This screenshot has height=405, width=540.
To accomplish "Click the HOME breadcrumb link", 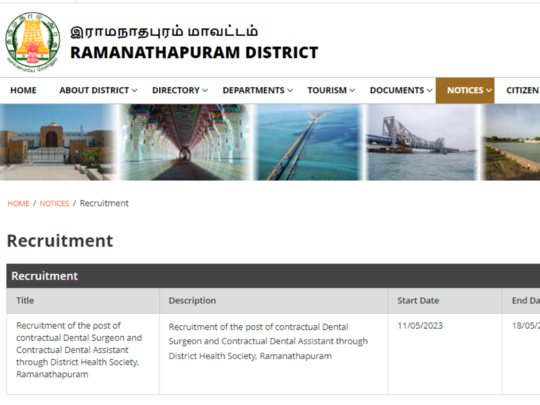I will pyautogui.click(x=19, y=204).
